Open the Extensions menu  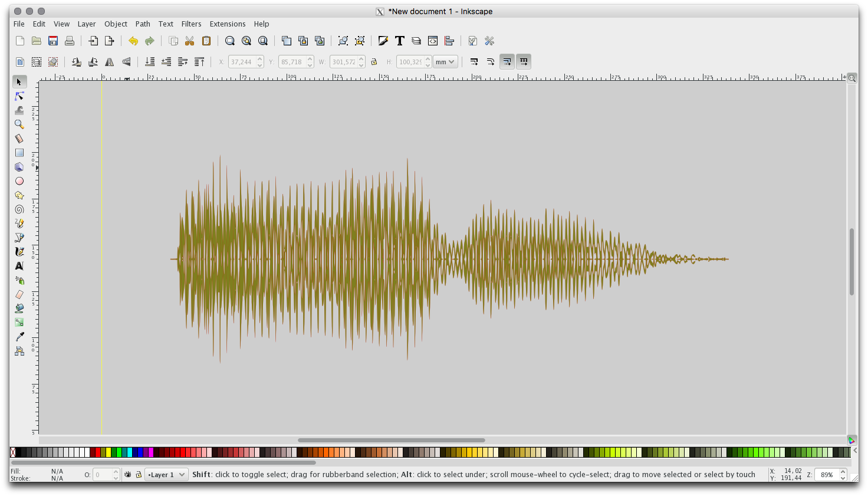(x=228, y=24)
